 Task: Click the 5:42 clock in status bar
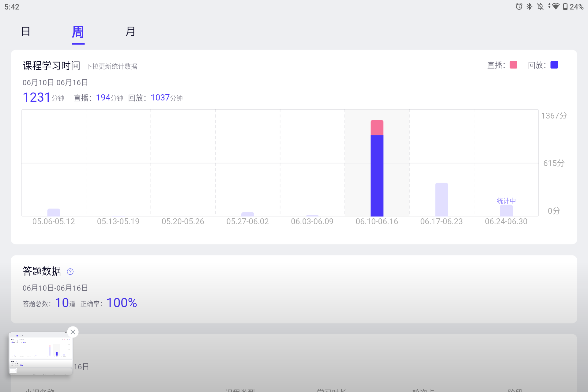coord(12,7)
